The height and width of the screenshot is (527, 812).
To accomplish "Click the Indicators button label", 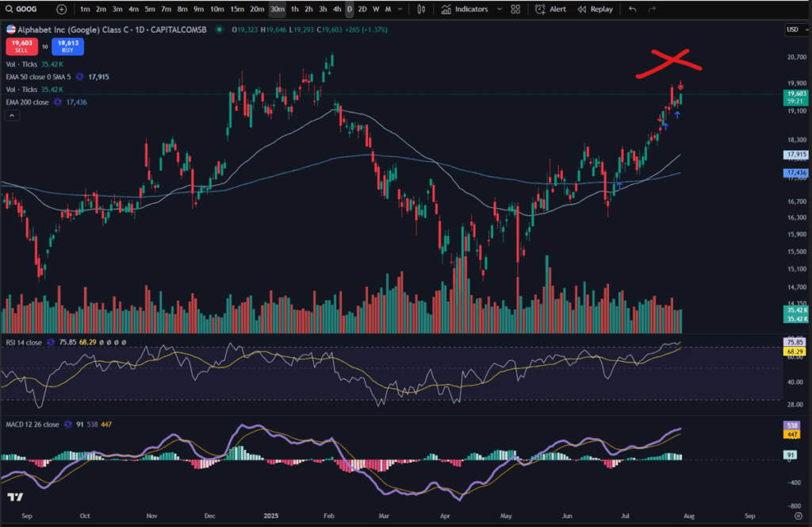I will [471, 10].
